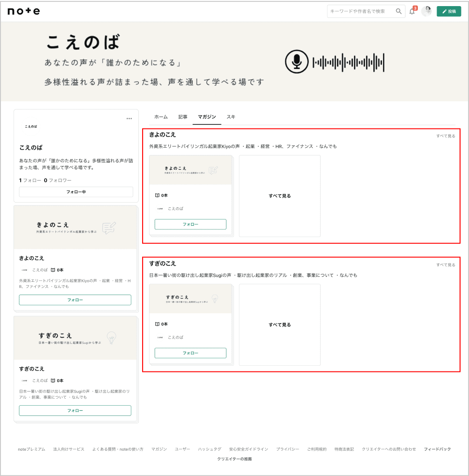This screenshot has width=469, height=476.
Task: Open プライバシー footer link
Action: [287, 449]
